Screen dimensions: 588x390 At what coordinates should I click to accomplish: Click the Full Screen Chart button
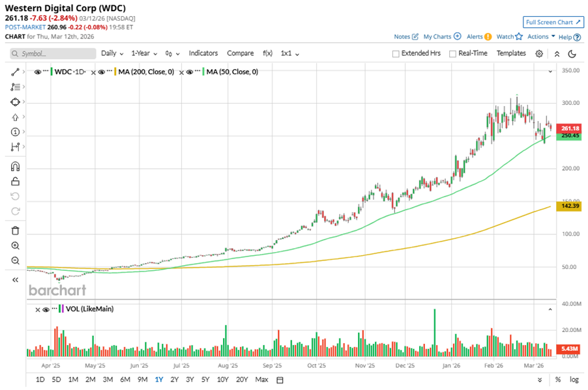click(553, 22)
